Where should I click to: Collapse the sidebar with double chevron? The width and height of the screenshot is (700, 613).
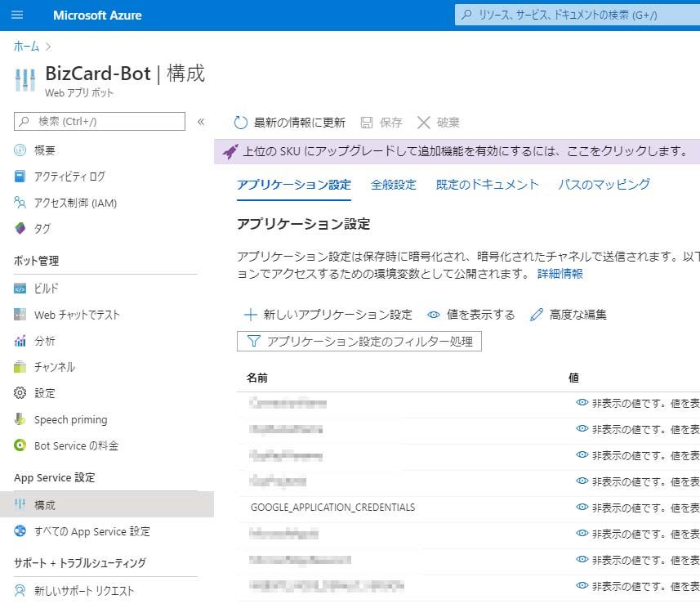tap(201, 122)
